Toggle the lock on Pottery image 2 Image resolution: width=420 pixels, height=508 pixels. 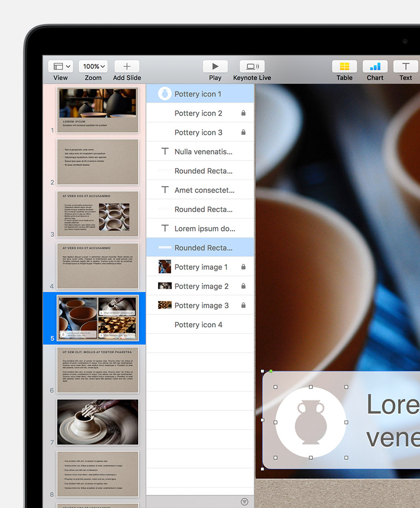(x=244, y=286)
